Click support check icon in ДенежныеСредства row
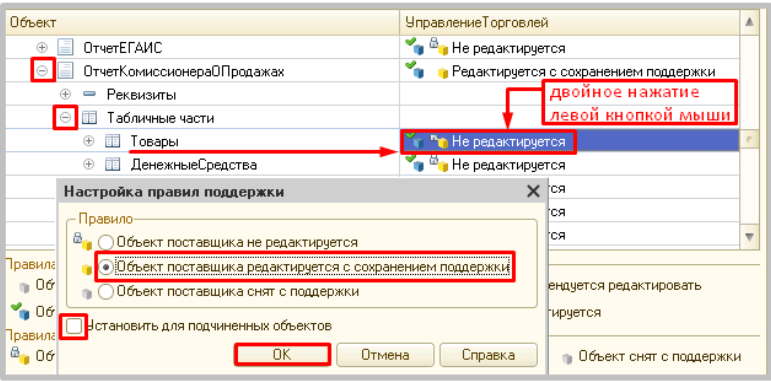This screenshot has height=381, width=771. coord(415,163)
